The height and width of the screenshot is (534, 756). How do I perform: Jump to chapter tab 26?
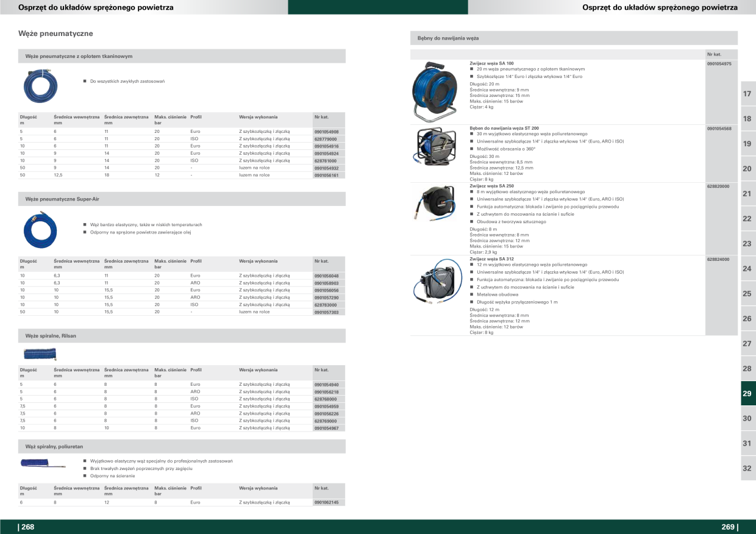pyautogui.click(x=748, y=319)
